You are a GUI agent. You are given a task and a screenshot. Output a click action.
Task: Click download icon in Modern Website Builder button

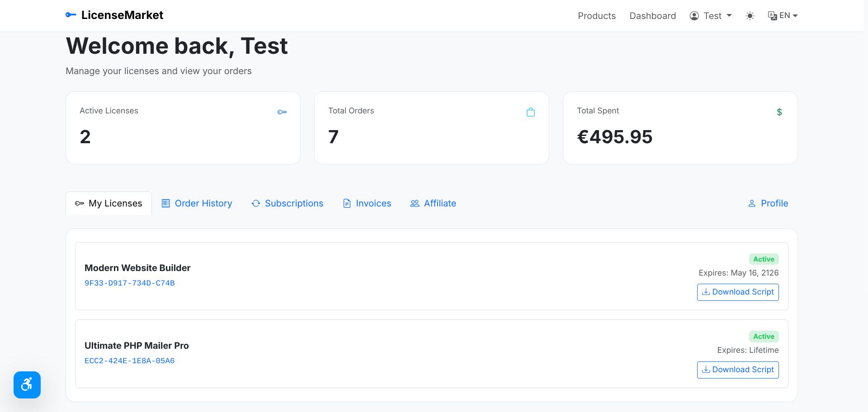pos(706,292)
